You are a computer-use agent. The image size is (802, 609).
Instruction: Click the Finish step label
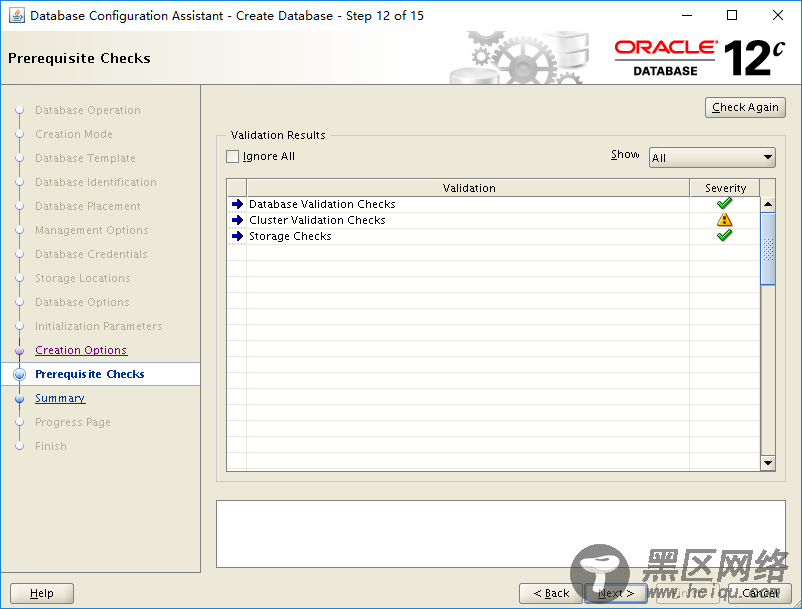[51, 446]
